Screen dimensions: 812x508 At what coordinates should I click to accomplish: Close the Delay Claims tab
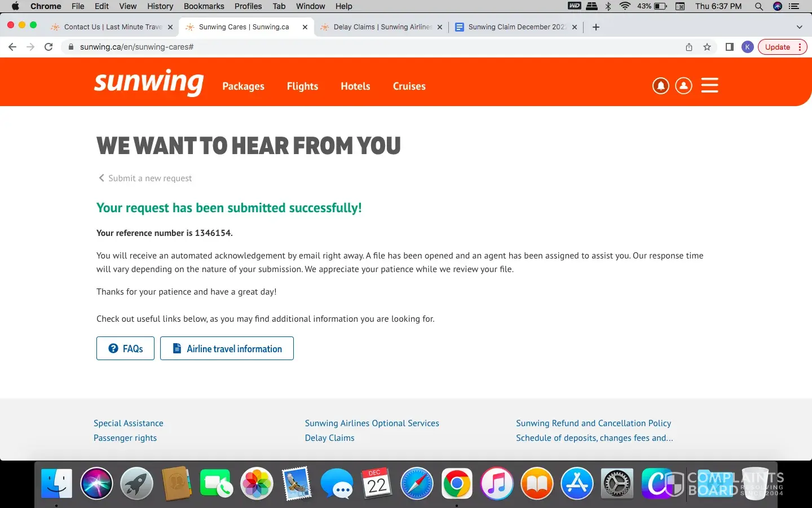440,27
